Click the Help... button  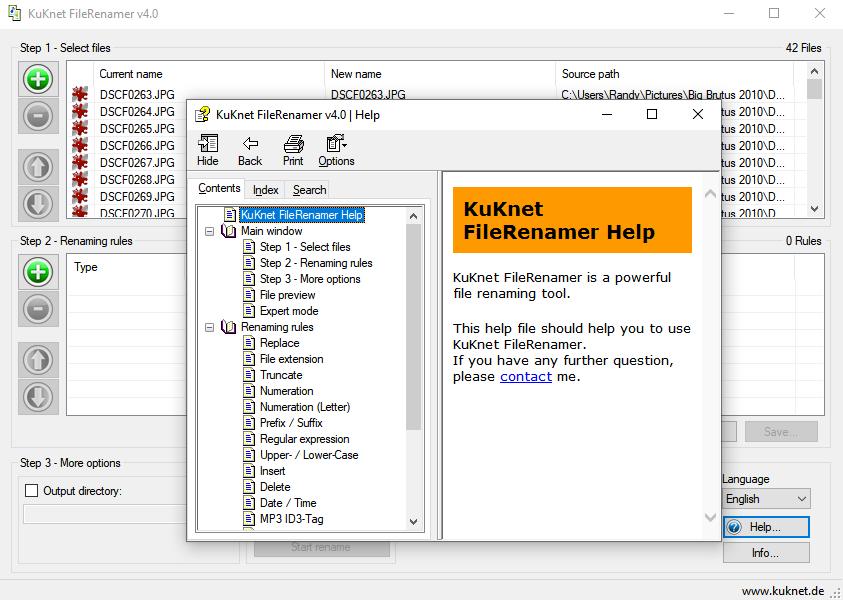pyautogui.click(x=766, y=527)
